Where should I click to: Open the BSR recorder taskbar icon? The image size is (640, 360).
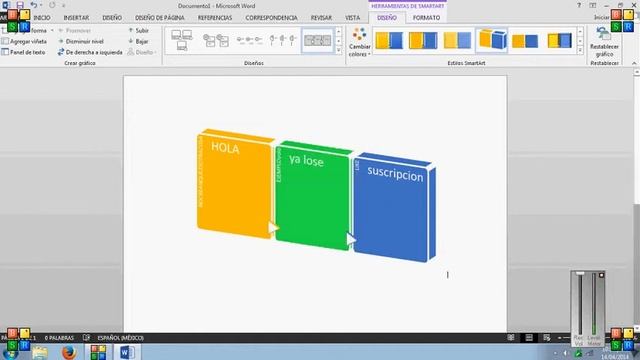click(98, 352)
